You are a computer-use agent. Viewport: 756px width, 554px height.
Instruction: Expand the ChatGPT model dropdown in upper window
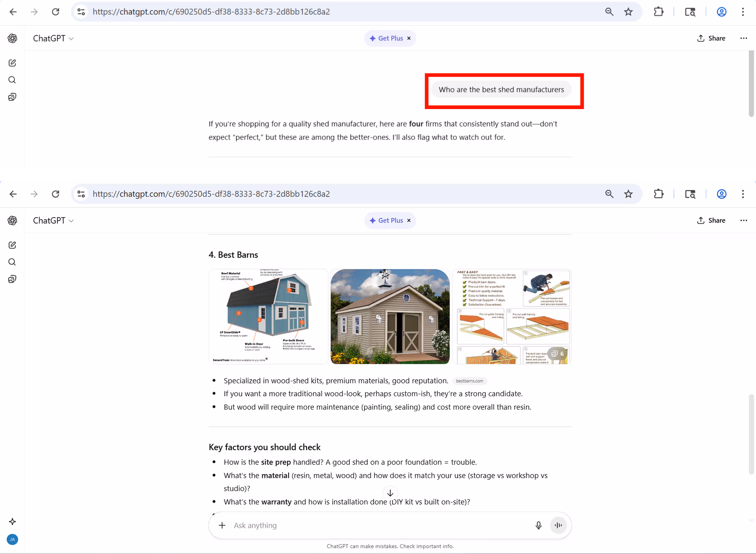click(53, 39)
